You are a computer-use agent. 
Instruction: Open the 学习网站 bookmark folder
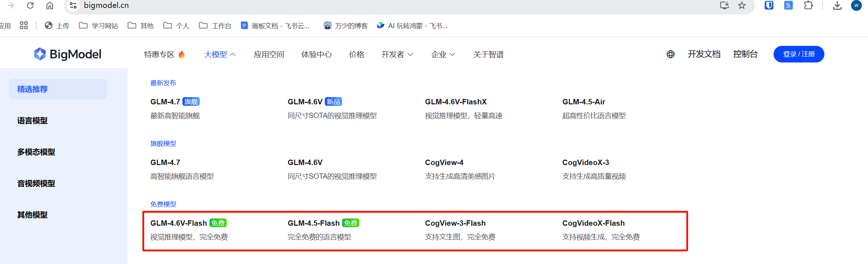[x=99, y=26]
